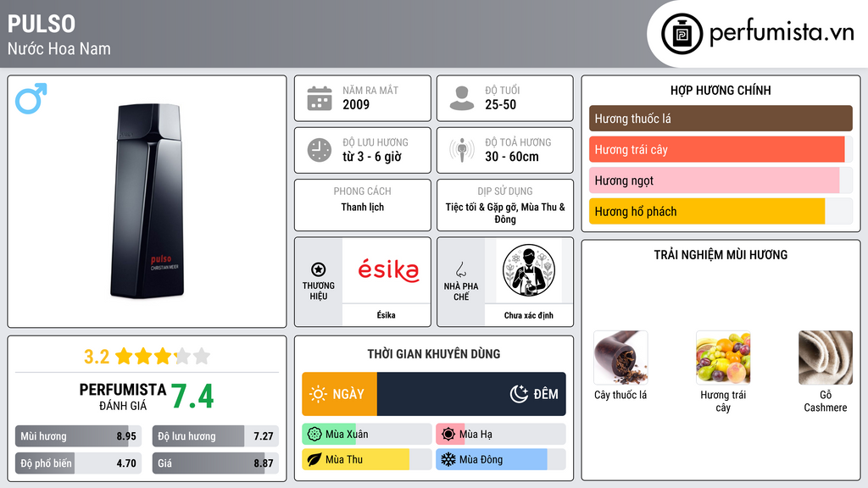
Task: Click the moon icon beside Đêm
Action: point(519,394)
